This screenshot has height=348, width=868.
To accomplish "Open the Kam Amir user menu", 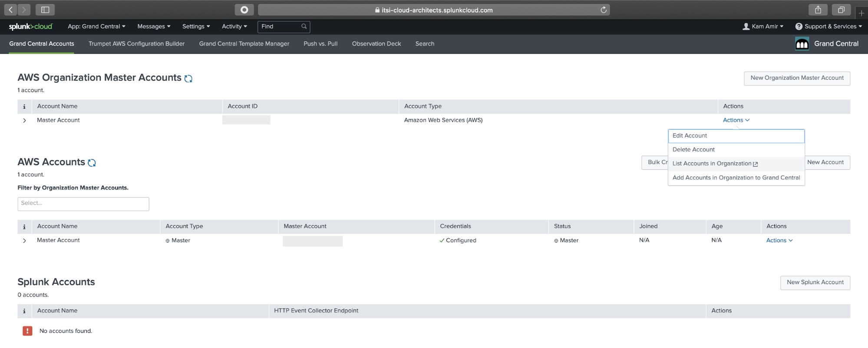I will [x=763, y=26].
